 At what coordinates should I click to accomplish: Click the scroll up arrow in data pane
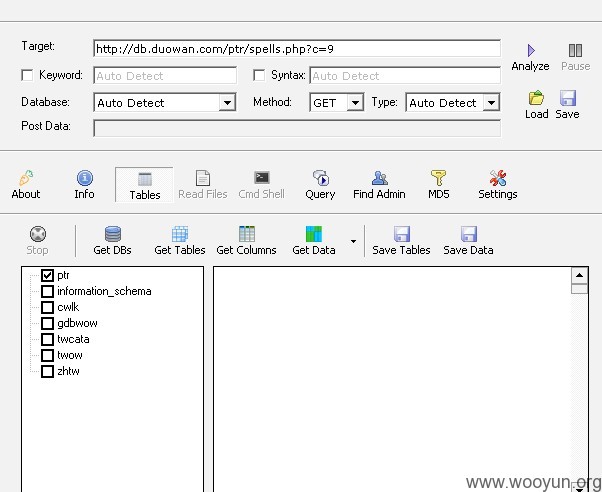pos(579,275)
